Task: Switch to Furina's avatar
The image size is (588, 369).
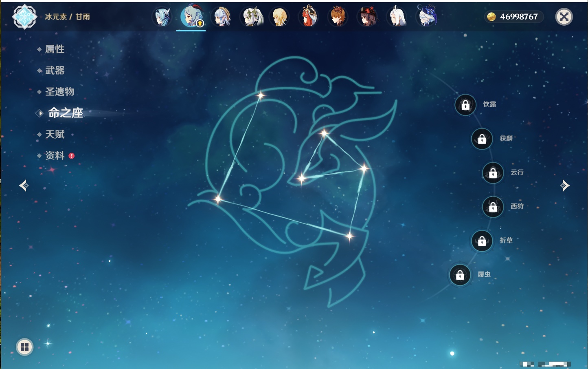Action: 427,17
